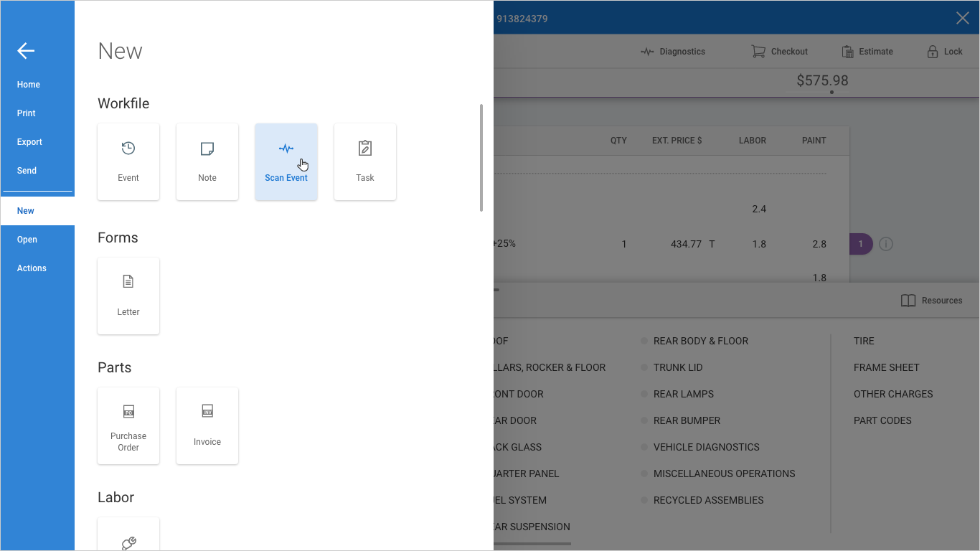
Task: Click the Parts section heading
Action: [115, 367]
